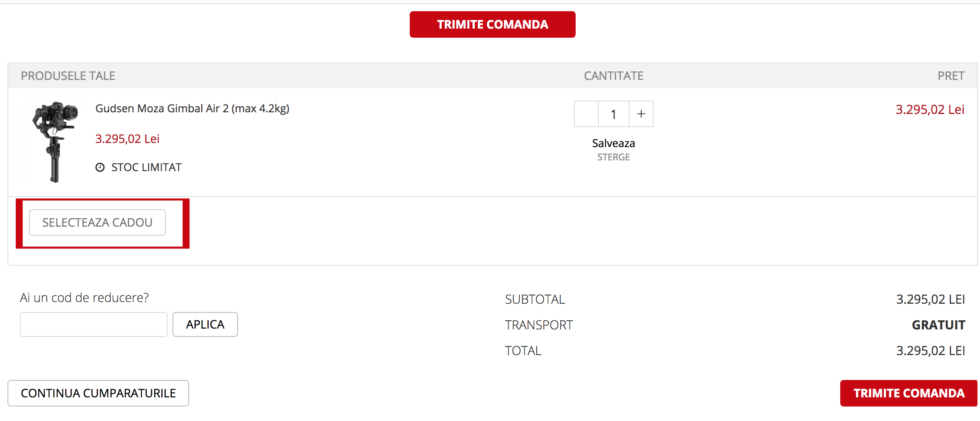
Task: Click the clock icon beside STOC LIMITAT
Action: [100, 167]
